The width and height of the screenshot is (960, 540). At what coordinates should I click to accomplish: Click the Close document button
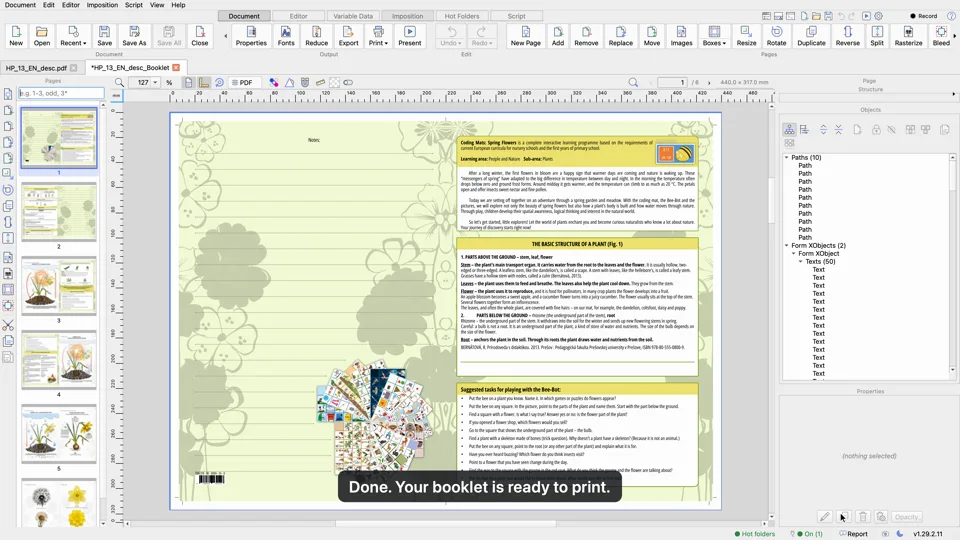(x=200, y=36)
